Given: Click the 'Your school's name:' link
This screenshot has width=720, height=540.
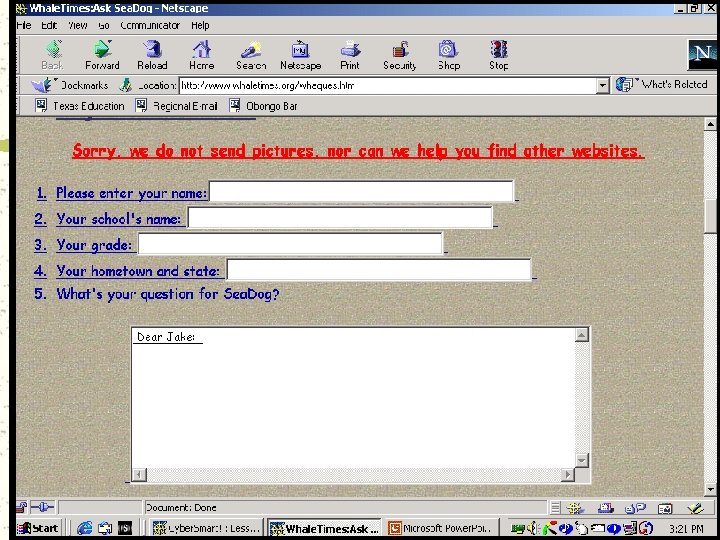Looking at the screenshot, I should point(118,219).
